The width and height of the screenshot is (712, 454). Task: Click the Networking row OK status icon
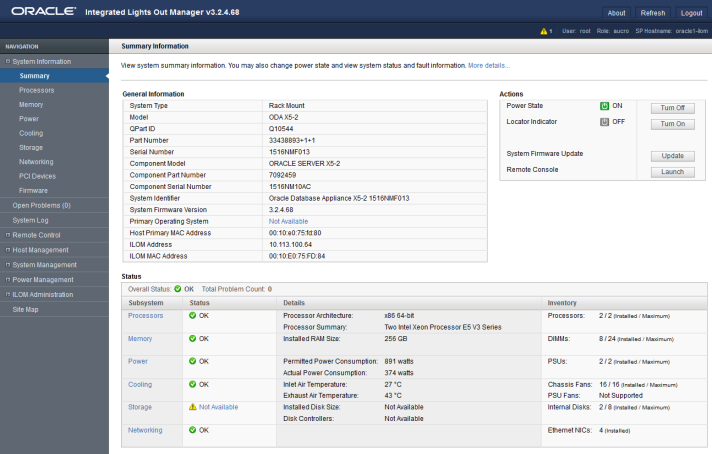193,430
